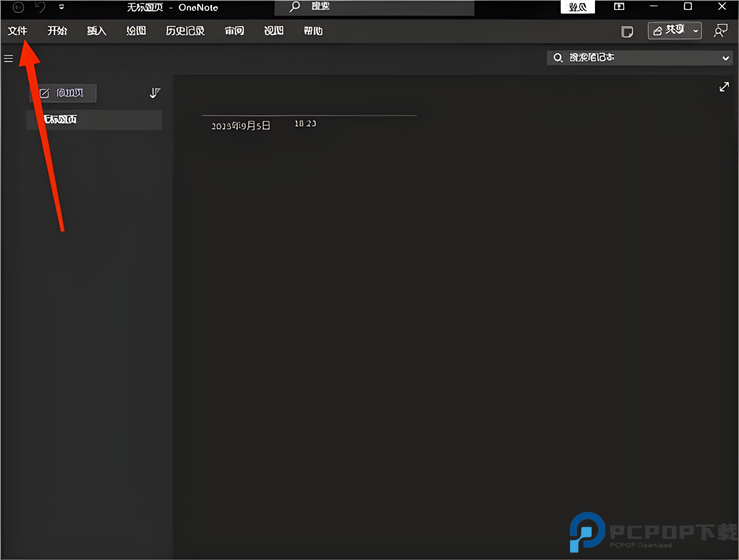
Task: Click the search magnifier icon in title bar
Action: (x=294, y=7)
